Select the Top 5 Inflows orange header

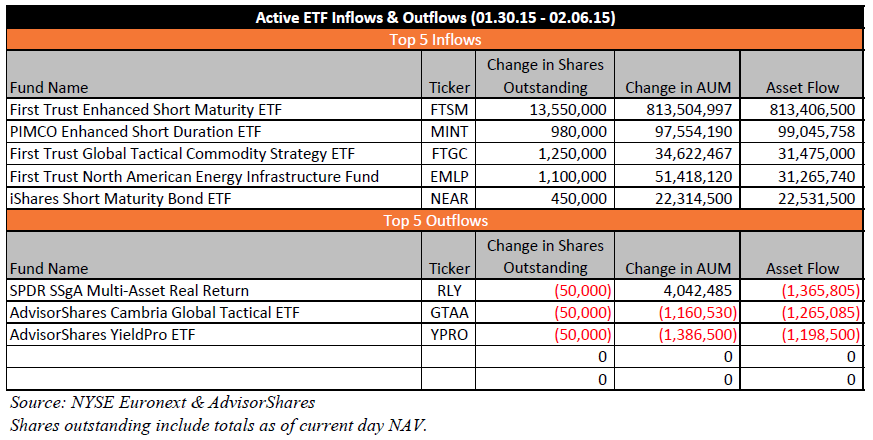436,40
